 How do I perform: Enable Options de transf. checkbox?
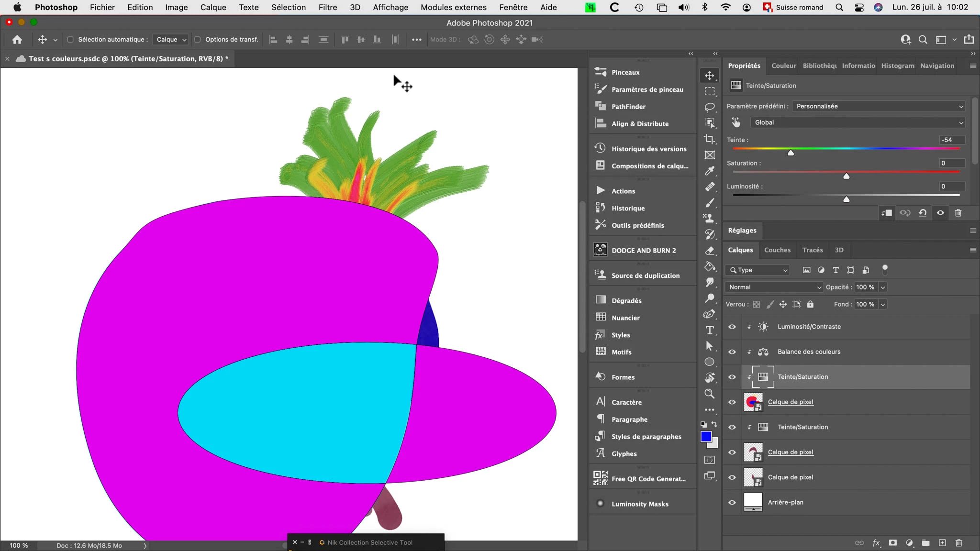(198, 40)
